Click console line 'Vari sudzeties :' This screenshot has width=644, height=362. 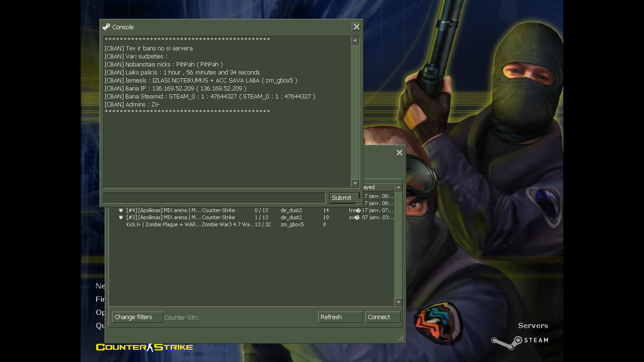point(136,56)
